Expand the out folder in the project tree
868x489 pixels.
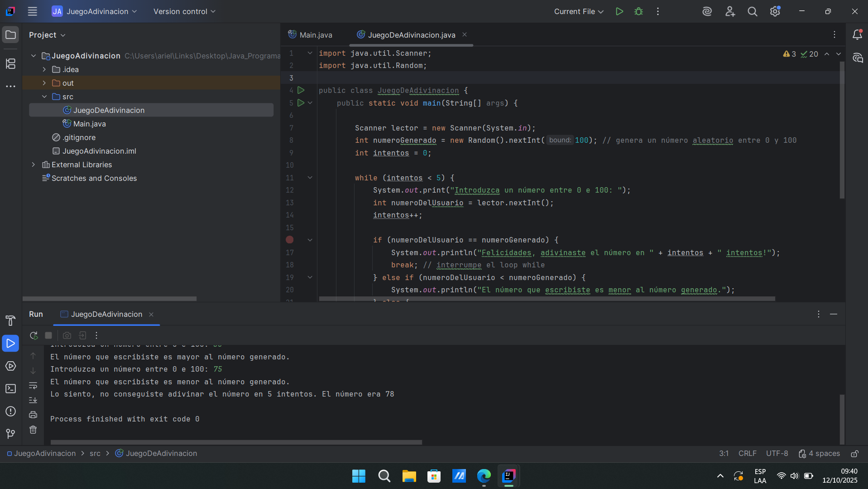click(44, 83)
